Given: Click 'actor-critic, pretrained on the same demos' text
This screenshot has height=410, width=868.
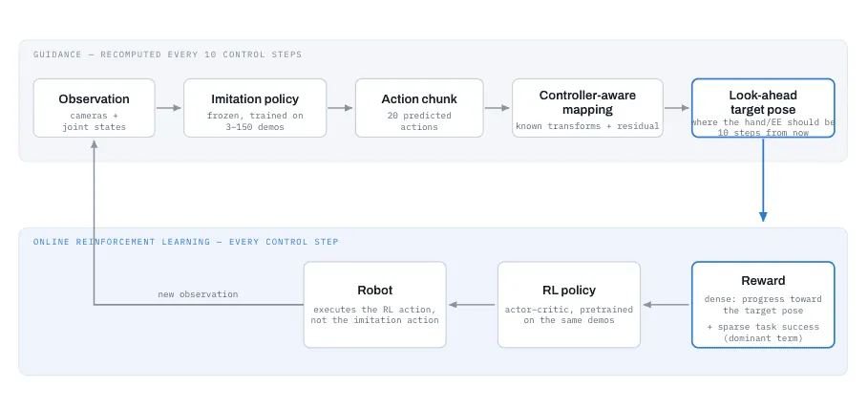Looking at the screenshot, I should pos(569,314).
